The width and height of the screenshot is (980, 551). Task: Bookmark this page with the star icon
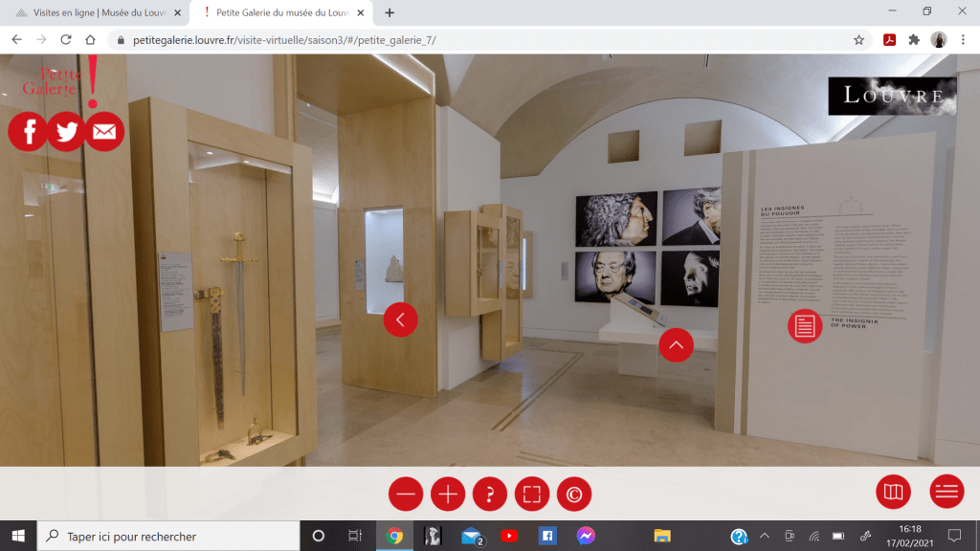[858, 40]
